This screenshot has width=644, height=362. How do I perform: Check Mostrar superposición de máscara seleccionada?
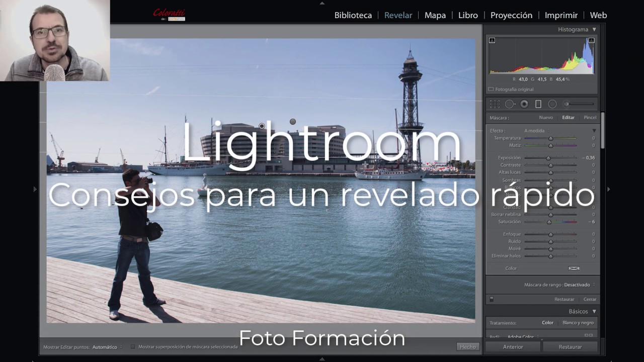click(133, 347)
